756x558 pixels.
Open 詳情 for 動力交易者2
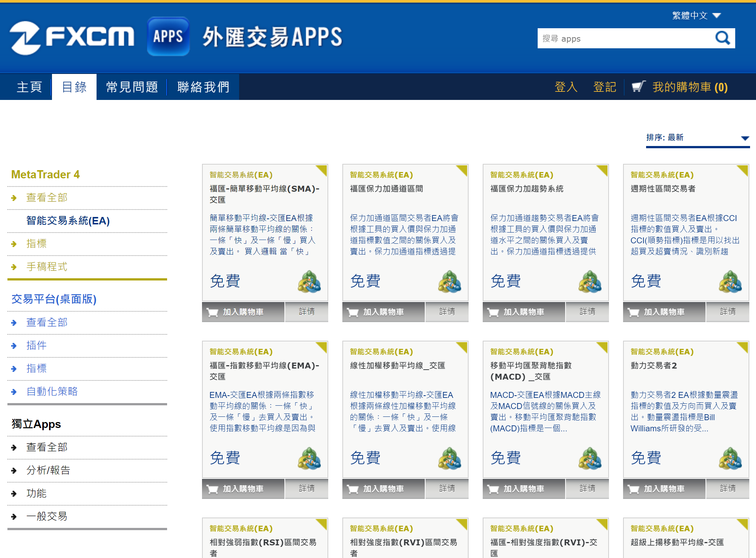pos(728,489)
